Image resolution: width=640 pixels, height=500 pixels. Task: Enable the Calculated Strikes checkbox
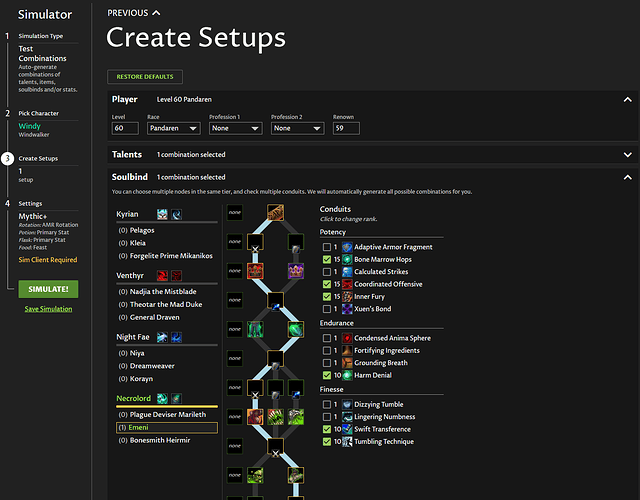pyautogui.click(x=327, y=272)
